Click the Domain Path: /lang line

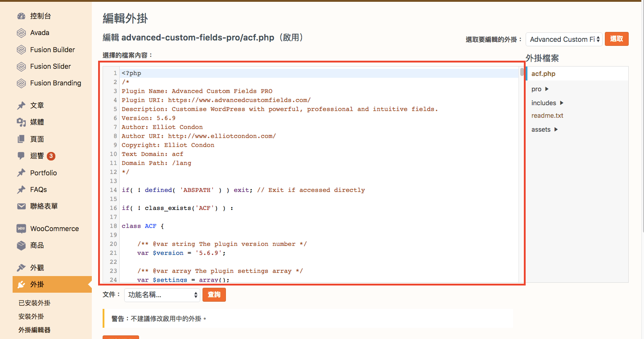(156, 163)
